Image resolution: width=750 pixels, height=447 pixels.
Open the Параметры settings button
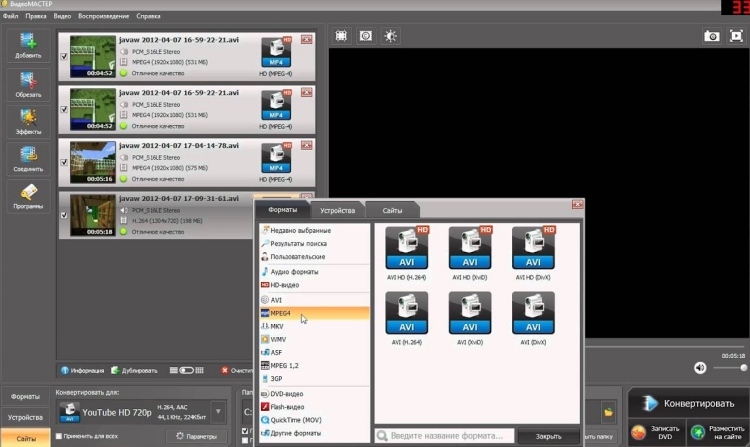pyautogui.click(x=196, y=436)
